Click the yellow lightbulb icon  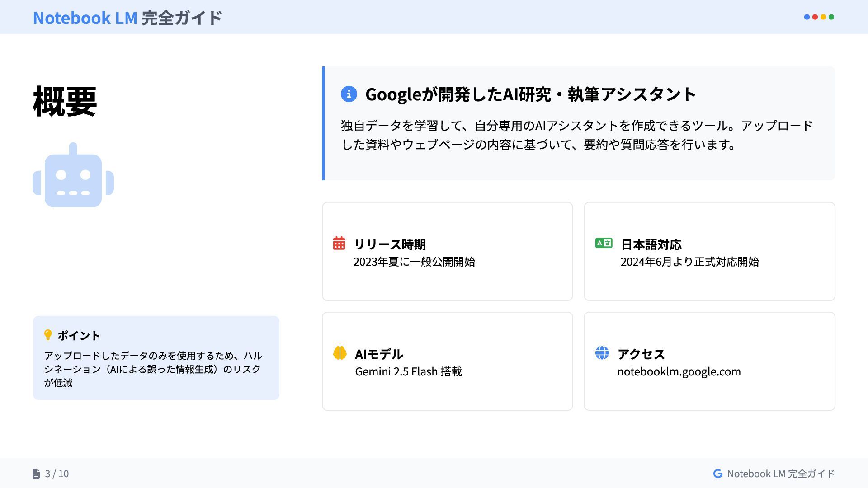tap(48, 335)
